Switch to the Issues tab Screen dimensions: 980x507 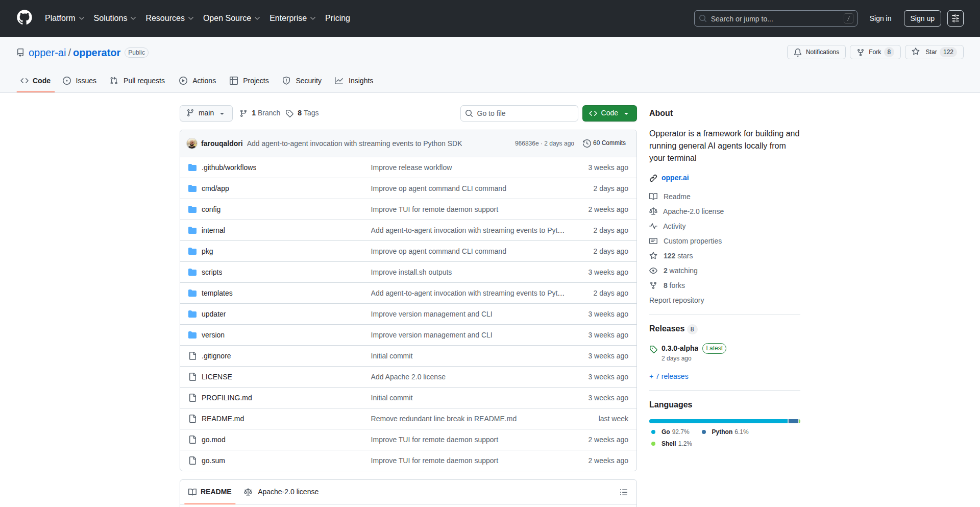click(x=80, y=81)
